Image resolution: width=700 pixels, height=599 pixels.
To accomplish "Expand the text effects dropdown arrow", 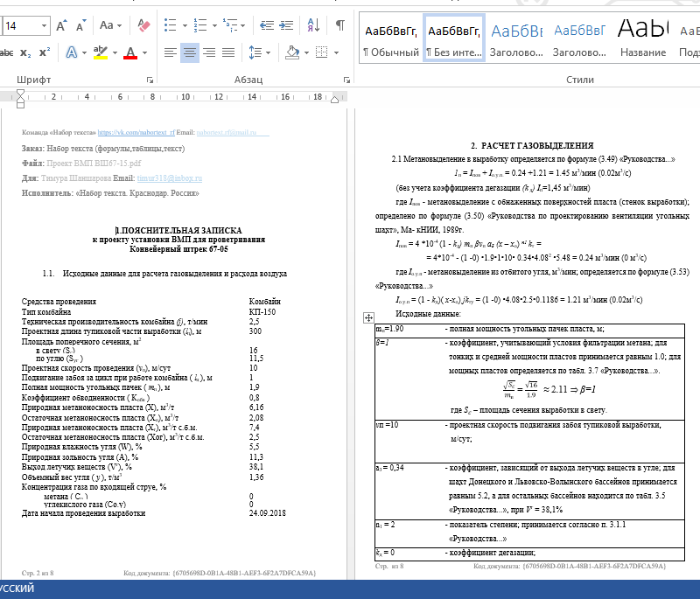I will [84, 53].
